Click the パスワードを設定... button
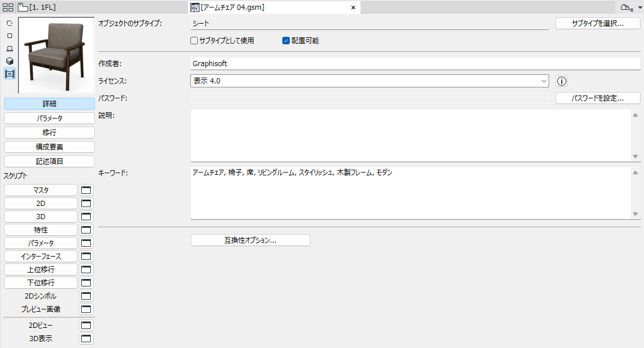Viewport: 644px width, 348px height. point(597,98)
